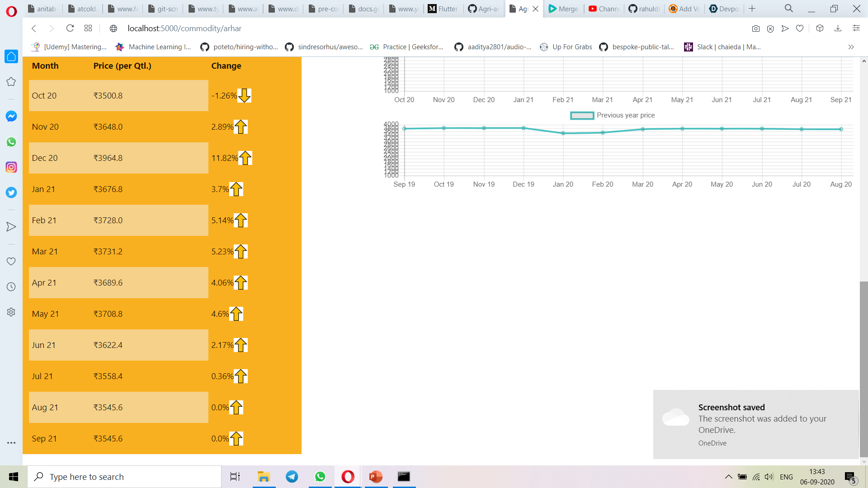Expand hidden bookmarks chevron

pos(851,47)
